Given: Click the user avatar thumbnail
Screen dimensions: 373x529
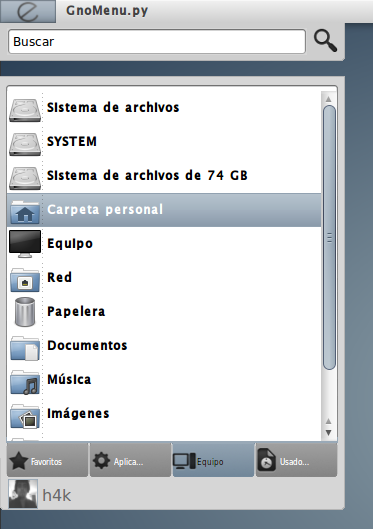Looking at the screenshot, I should pos(23,494).
